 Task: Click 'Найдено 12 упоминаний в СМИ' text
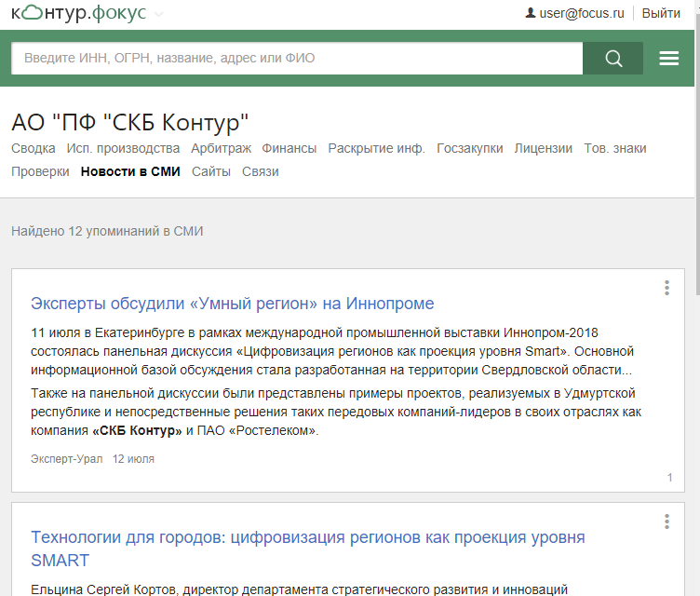coord(107,231)
